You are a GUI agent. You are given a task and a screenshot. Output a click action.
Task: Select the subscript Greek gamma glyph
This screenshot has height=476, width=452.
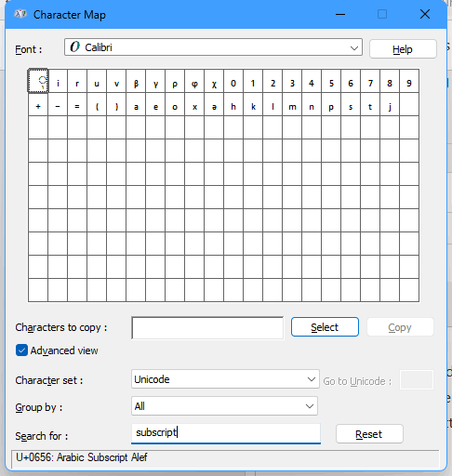[155, 81]
